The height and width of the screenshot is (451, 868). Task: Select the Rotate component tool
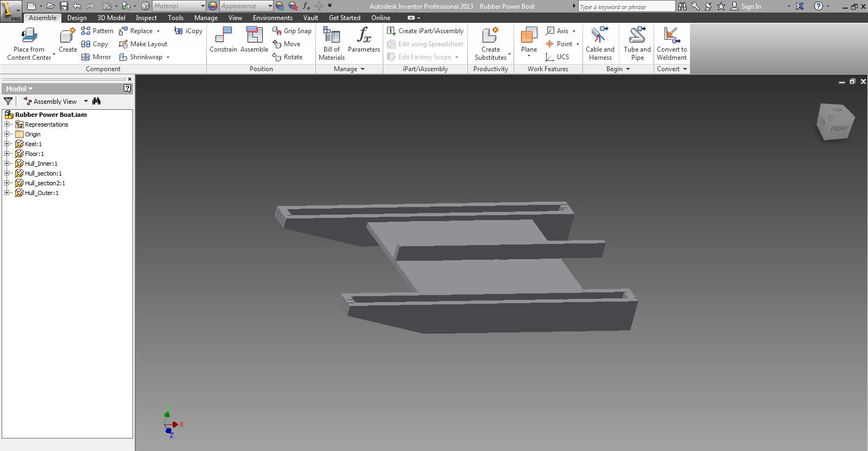tap(288, 57)
